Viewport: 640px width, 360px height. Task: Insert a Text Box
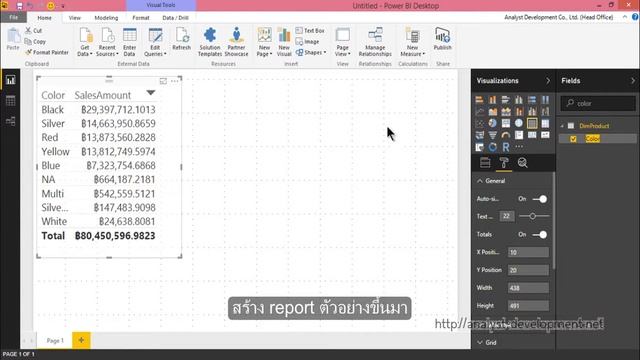tap(310, 31)
